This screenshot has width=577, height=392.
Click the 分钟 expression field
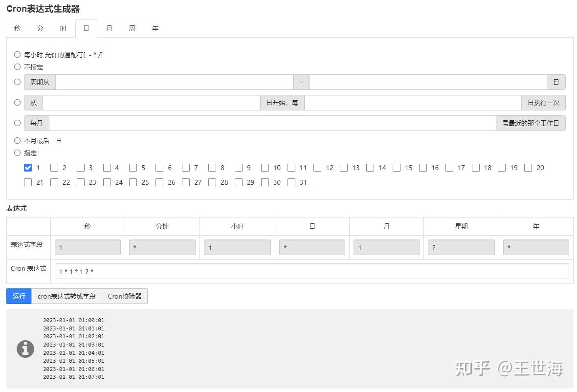click(162, 247)
